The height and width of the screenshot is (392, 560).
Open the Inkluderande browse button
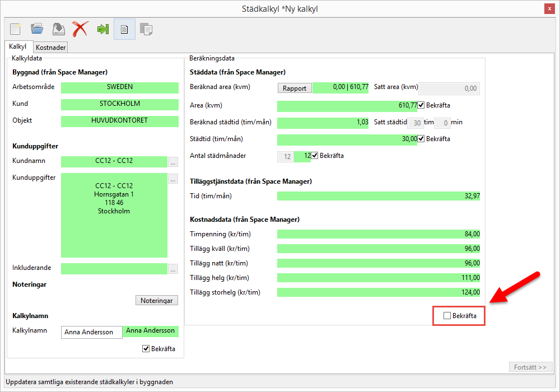click(173, 269)
